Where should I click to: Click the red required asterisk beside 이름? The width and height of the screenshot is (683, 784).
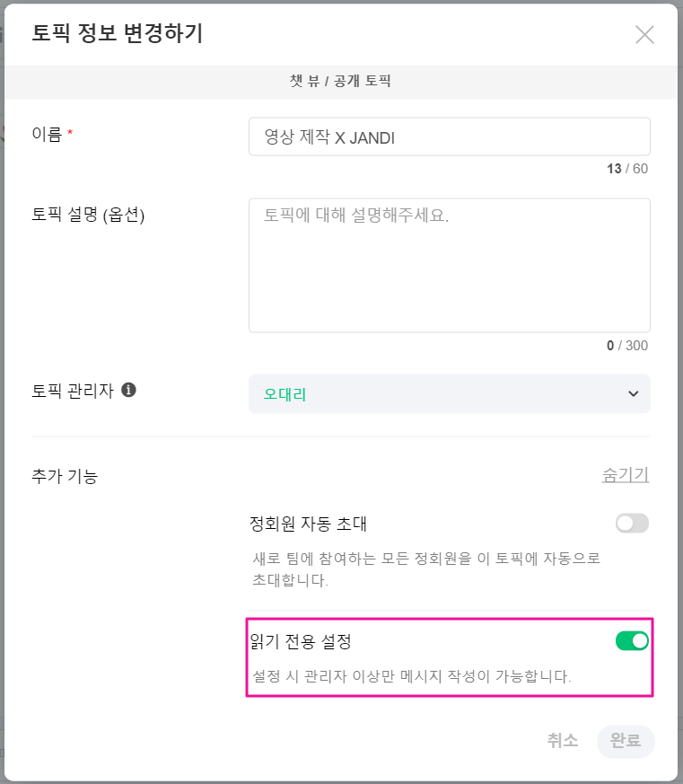[x=70, y=135]
